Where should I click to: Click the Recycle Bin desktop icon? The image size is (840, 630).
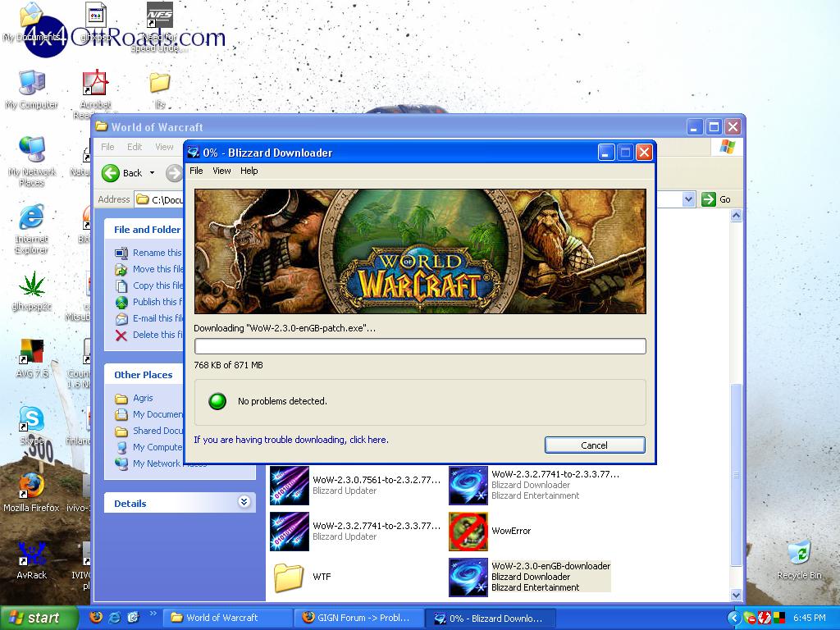tap(798, 553)
